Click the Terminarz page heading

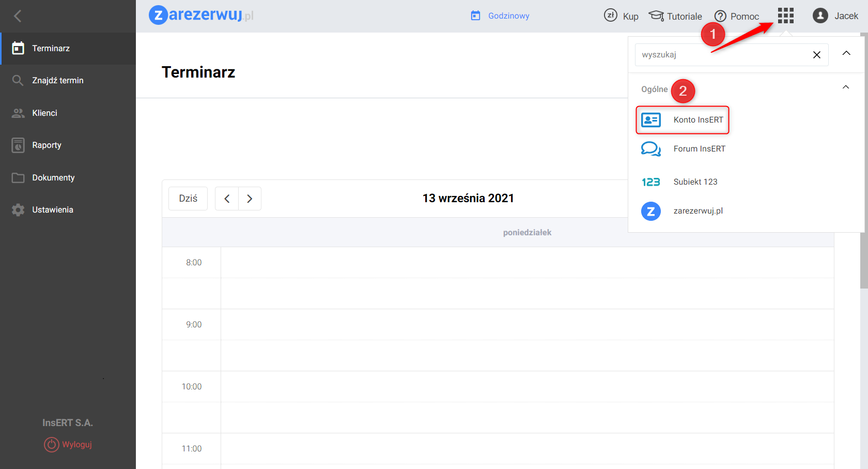point(198,72)
